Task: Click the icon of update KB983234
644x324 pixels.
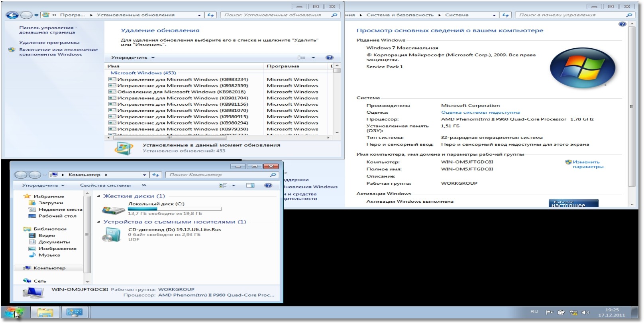Action: click(x=112, y=79)
